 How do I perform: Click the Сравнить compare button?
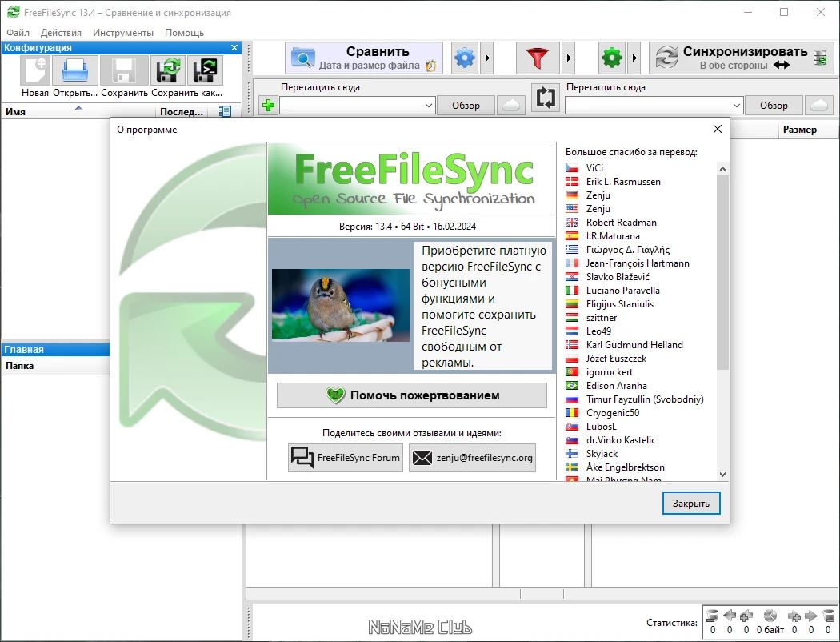(364, 58)
